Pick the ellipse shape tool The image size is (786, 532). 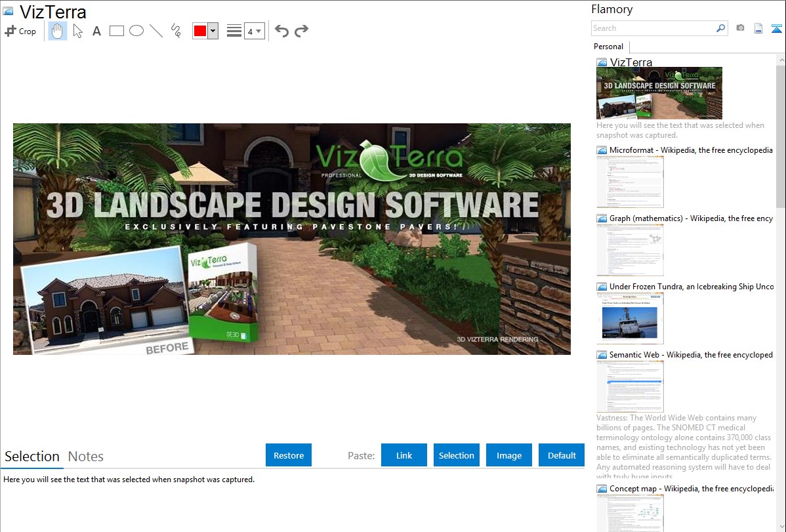pyautogui.click(x=136, y=31)
